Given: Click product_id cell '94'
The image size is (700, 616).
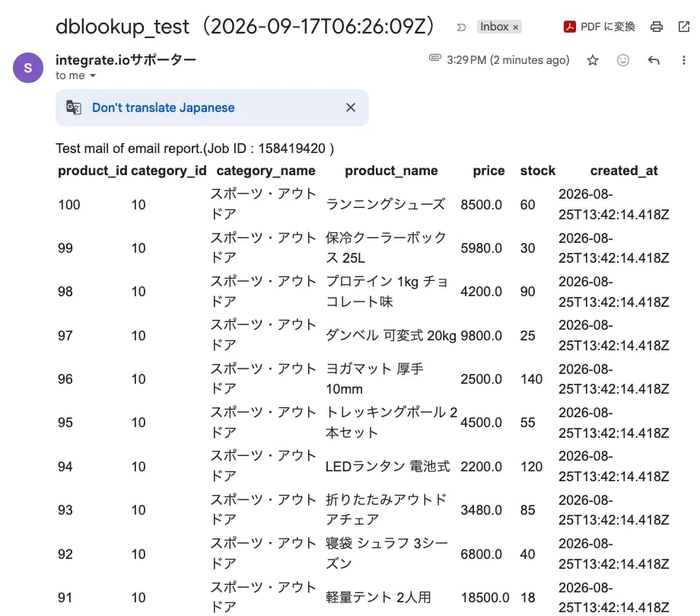Looking at the screenshot, I should [65, 466].
